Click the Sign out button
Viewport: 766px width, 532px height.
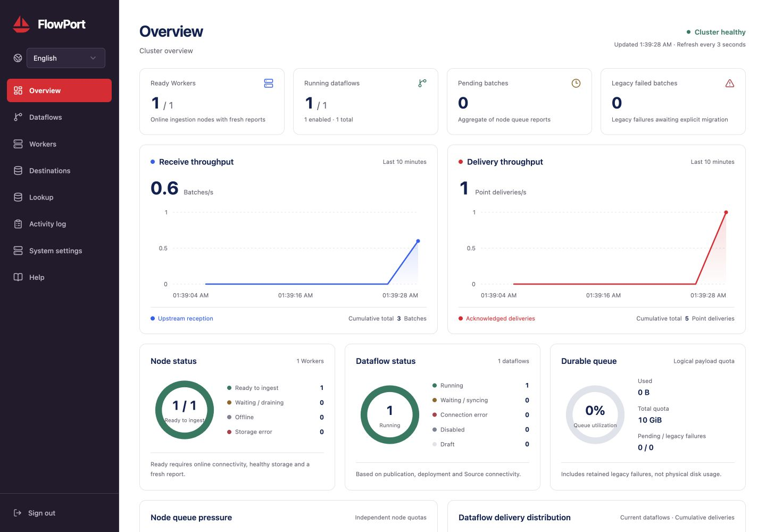click(35, 513)
